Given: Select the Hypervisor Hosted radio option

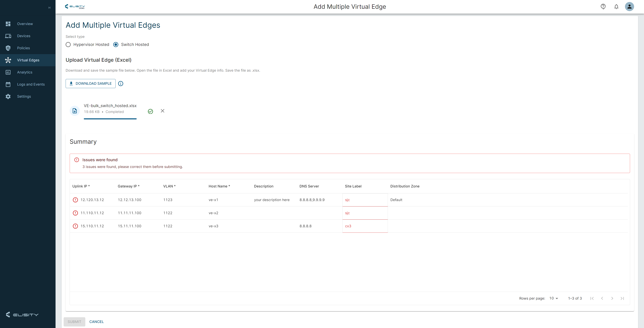Looking at the screenshot, I should [x=68, y=44].
